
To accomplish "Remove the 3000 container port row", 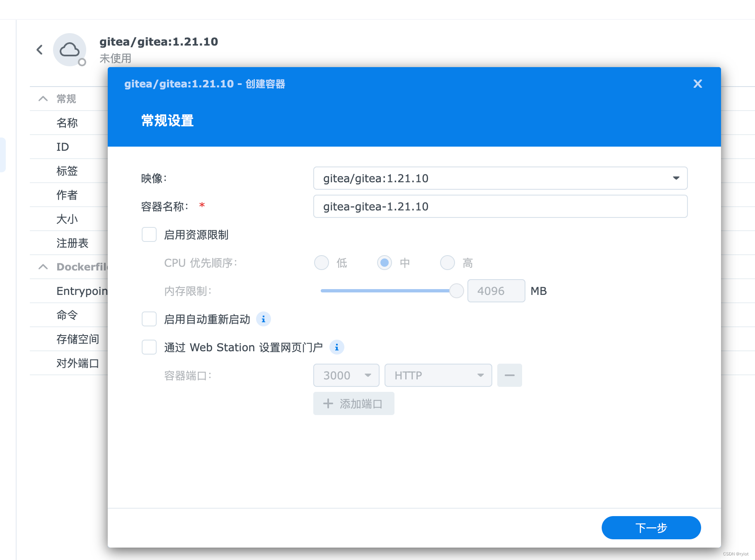I will click(x=510, y=375).
